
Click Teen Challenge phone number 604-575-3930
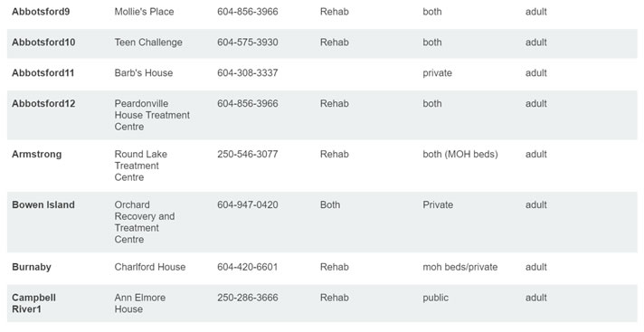248,43
